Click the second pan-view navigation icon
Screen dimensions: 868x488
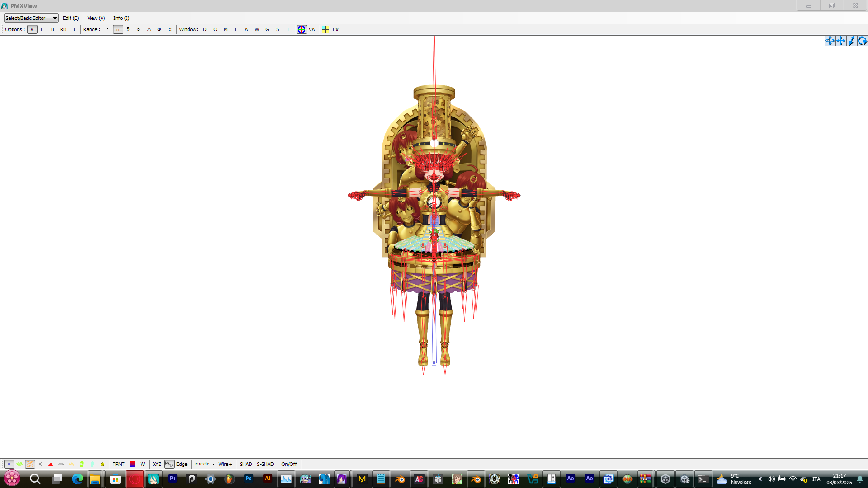click(x=841, y=41)
